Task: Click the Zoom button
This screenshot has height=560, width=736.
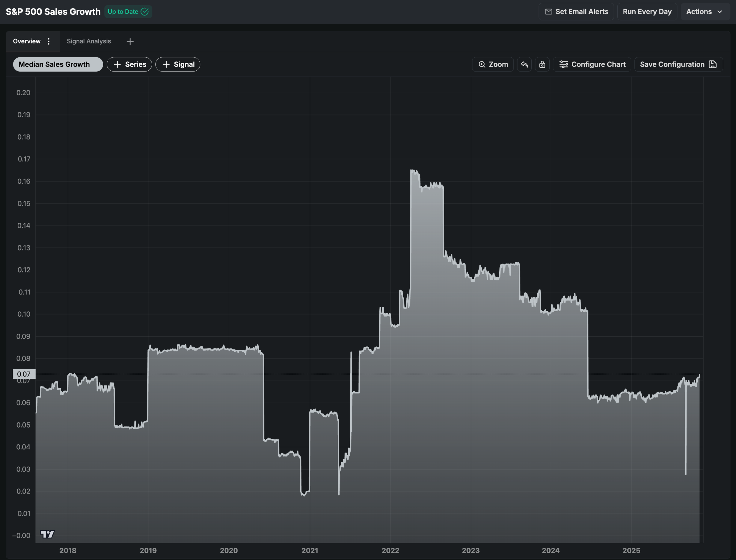Action: pyautogui.click(x=493, y=64)
